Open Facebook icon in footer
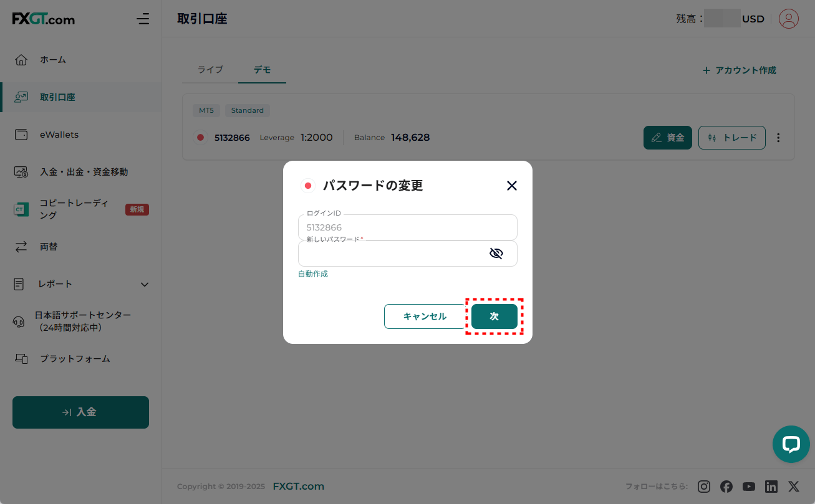 726,487
